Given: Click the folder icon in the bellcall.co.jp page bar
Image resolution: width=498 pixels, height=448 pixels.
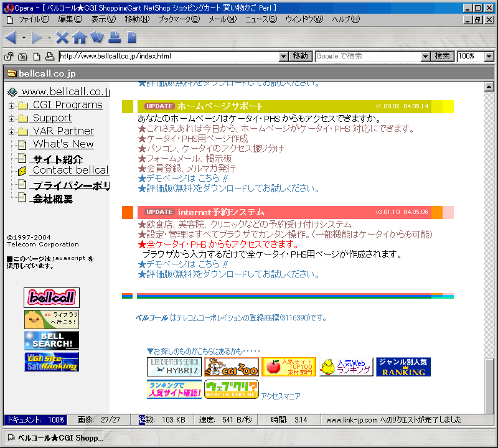Looking at the screenshot, I should point(12,73).
